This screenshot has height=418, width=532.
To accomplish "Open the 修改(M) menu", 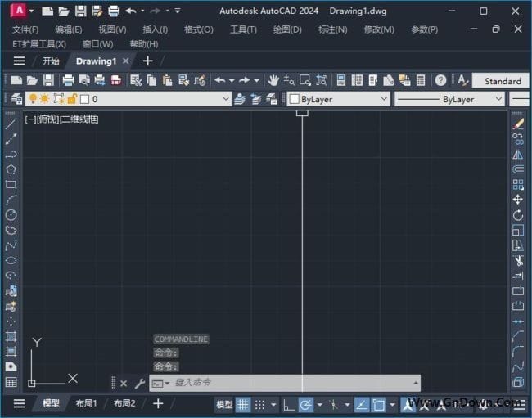I will point(379,29).
